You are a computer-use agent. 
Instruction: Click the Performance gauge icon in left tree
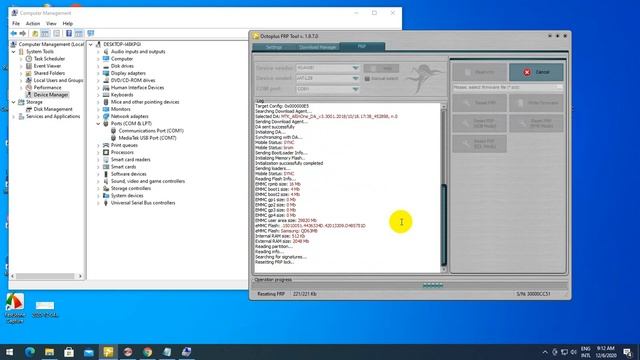pyautogui.click(x=29, y=87)
